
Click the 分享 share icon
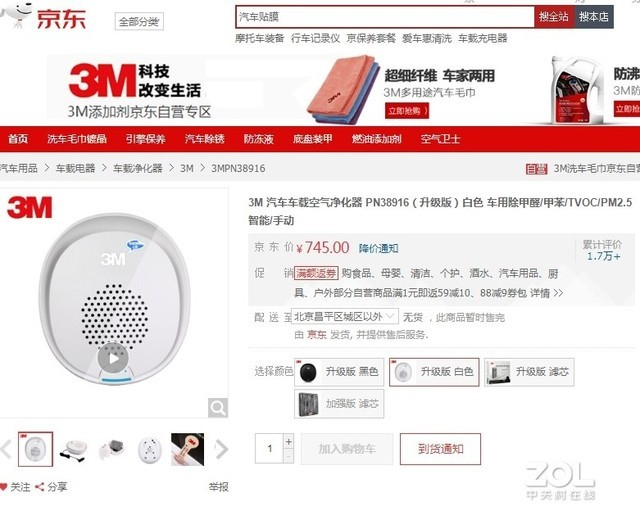40,487
